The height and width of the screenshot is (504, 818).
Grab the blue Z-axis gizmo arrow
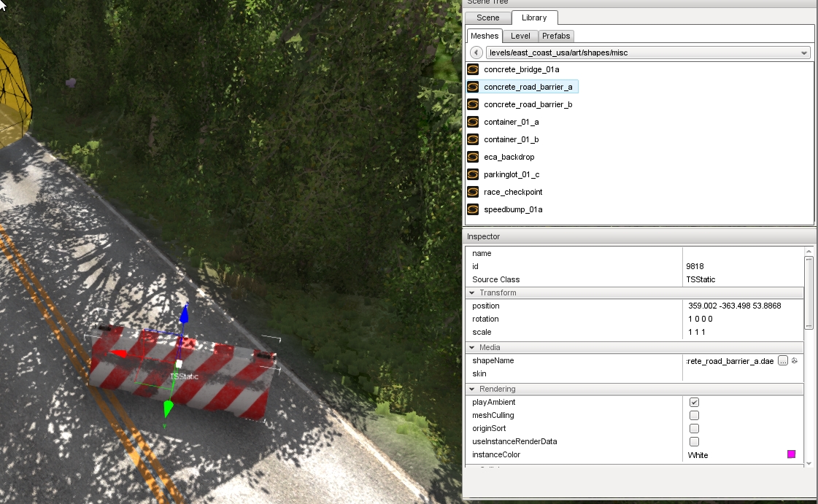(x=184, y=314)
